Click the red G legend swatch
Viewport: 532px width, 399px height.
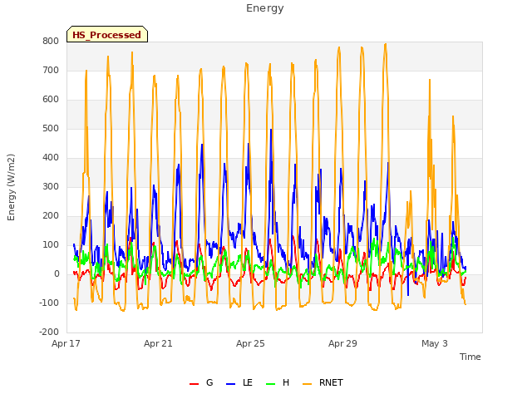click(194, 384)
